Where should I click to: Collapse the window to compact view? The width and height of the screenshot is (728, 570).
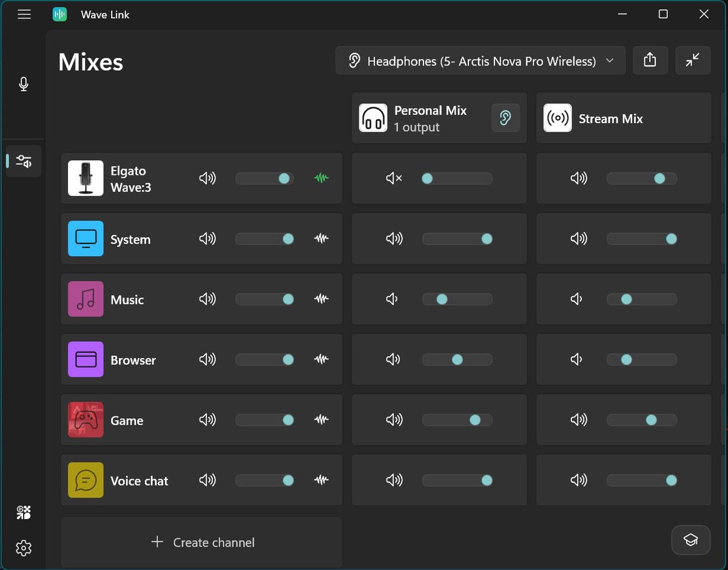(693, 60)
